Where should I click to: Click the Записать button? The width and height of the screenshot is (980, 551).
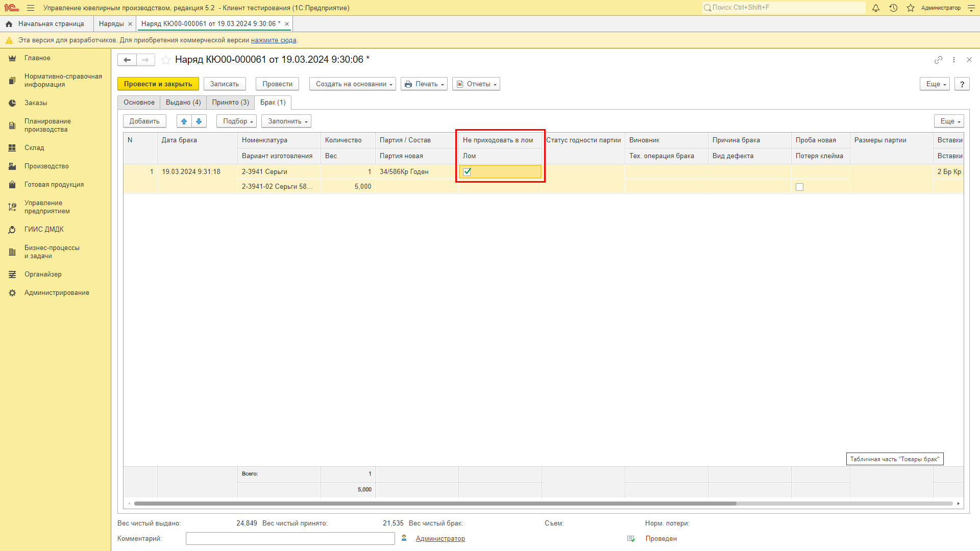coord(225,84)
